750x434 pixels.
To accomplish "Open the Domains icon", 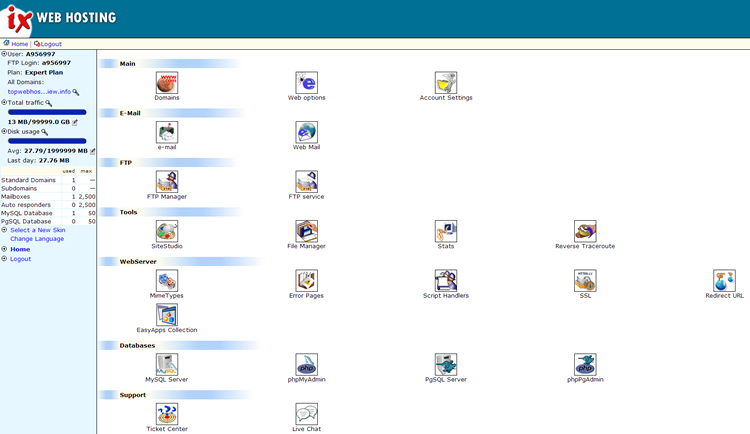I will tap(166, 82).
